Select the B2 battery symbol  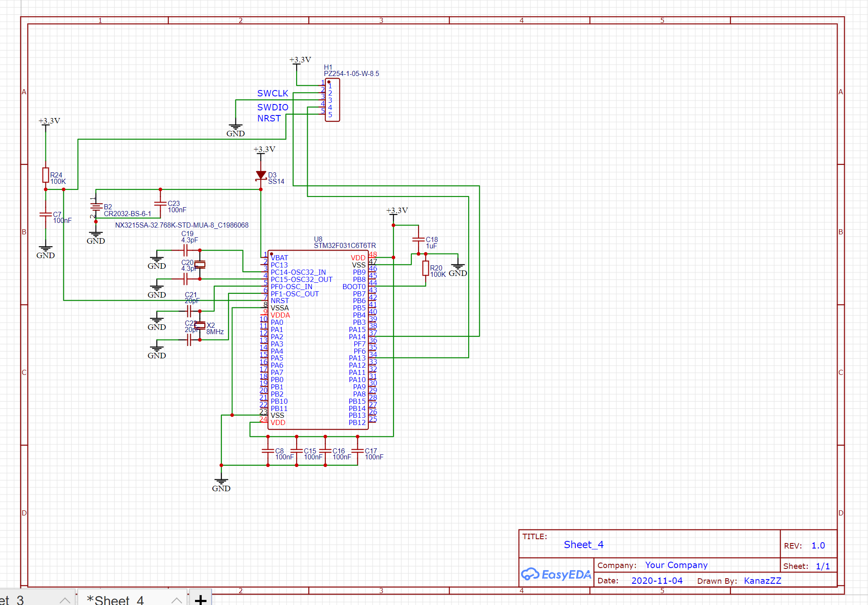click(x=96, y=207)
